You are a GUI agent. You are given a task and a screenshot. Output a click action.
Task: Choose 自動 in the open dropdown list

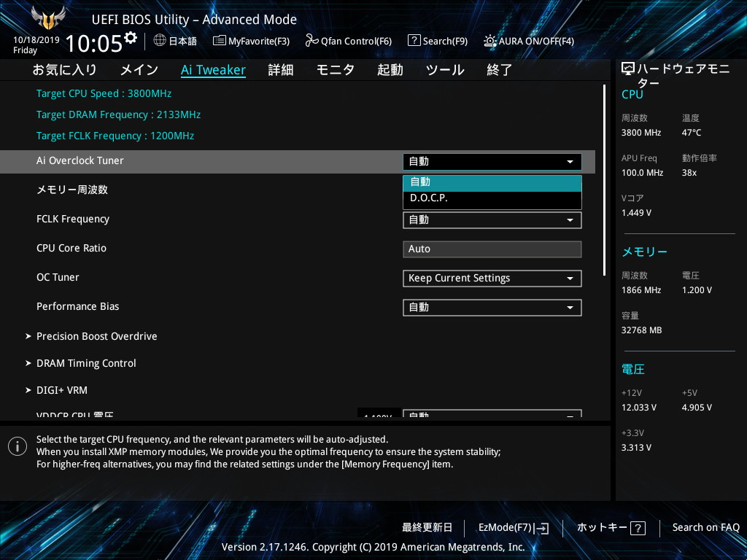click(492, 183)
